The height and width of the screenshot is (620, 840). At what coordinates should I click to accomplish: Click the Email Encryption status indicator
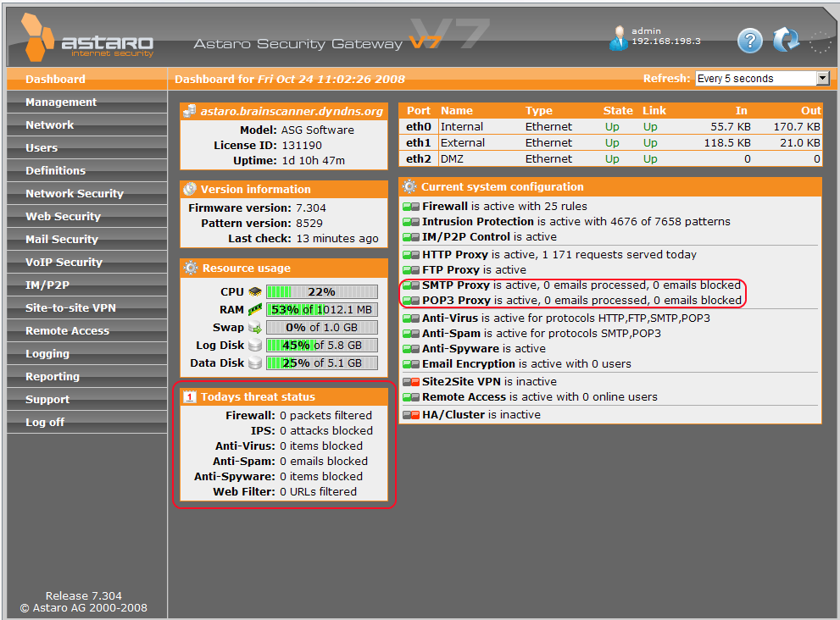tap(411, 364)
